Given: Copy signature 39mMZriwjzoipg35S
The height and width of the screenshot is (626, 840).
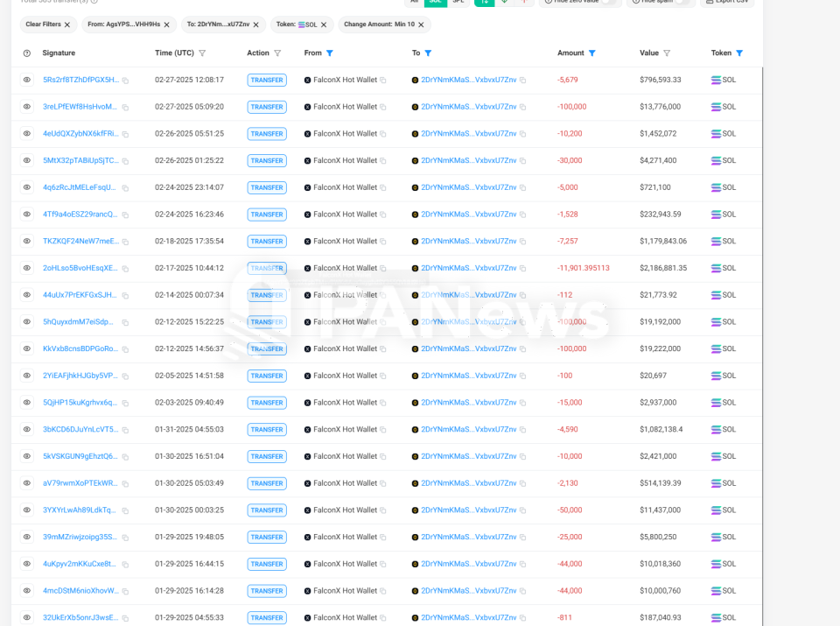Looking at the screenshot, I should pyautogui.click(x=125, y=538).
